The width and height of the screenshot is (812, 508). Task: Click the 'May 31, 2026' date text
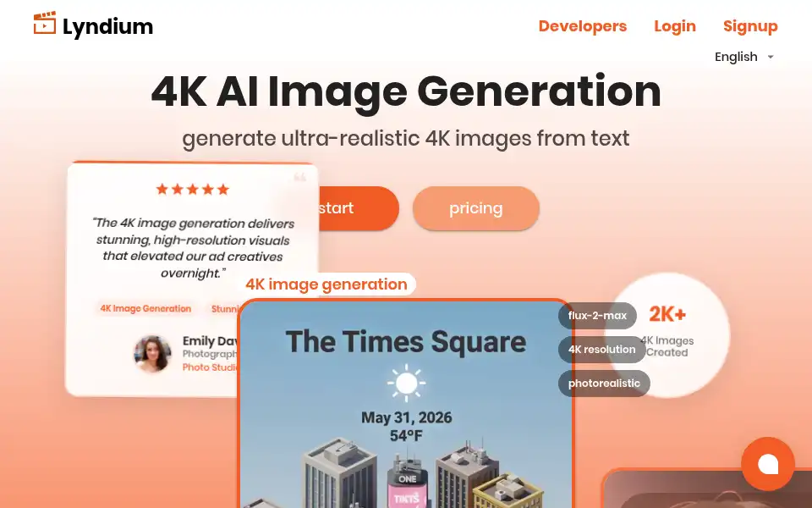(x=407, y=417)
